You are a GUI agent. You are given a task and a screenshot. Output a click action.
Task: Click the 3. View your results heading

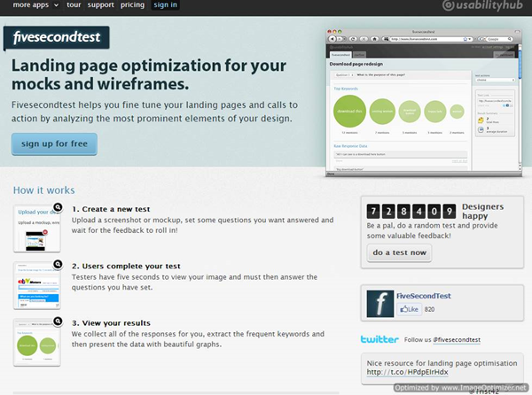(x=111, y=323)
